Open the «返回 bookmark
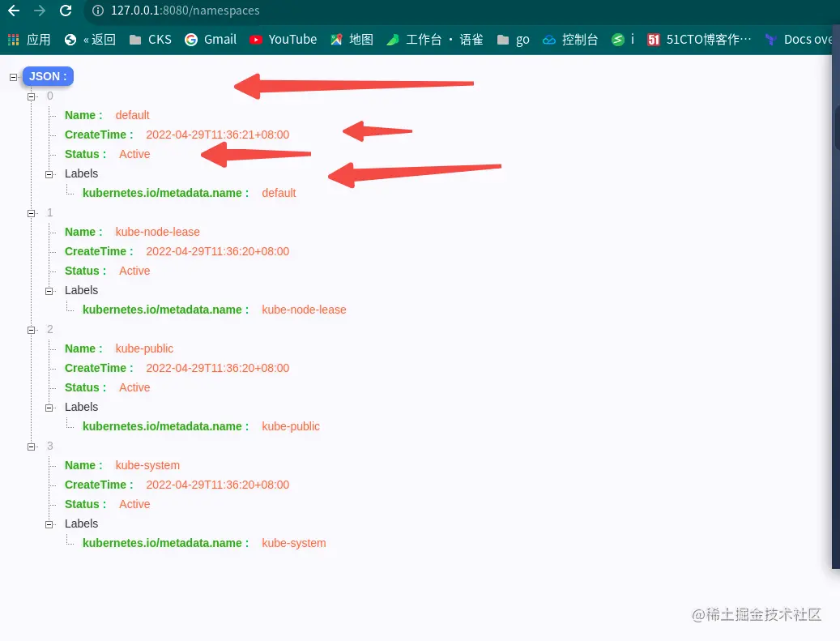The image size is (840, 641). (x=90, y=40)
